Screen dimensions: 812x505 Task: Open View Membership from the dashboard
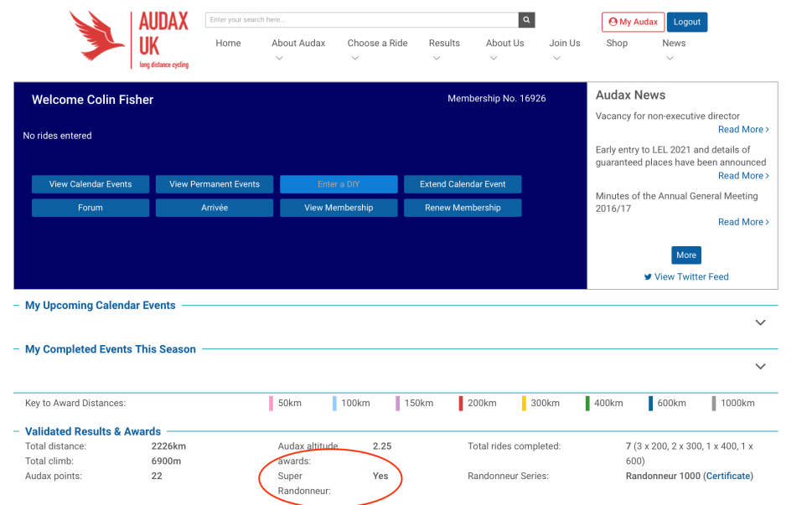339,207
